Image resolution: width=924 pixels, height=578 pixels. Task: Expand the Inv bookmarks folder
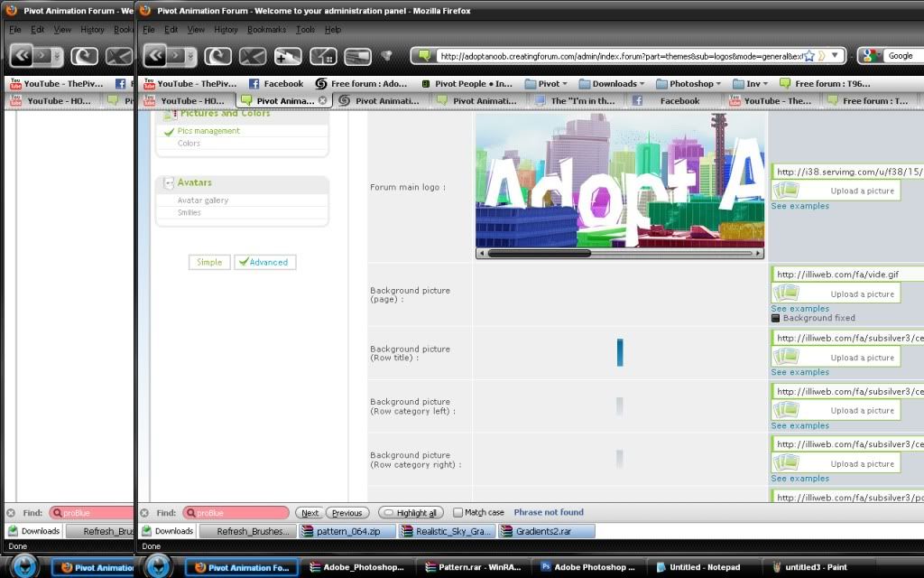coord(750,84)
